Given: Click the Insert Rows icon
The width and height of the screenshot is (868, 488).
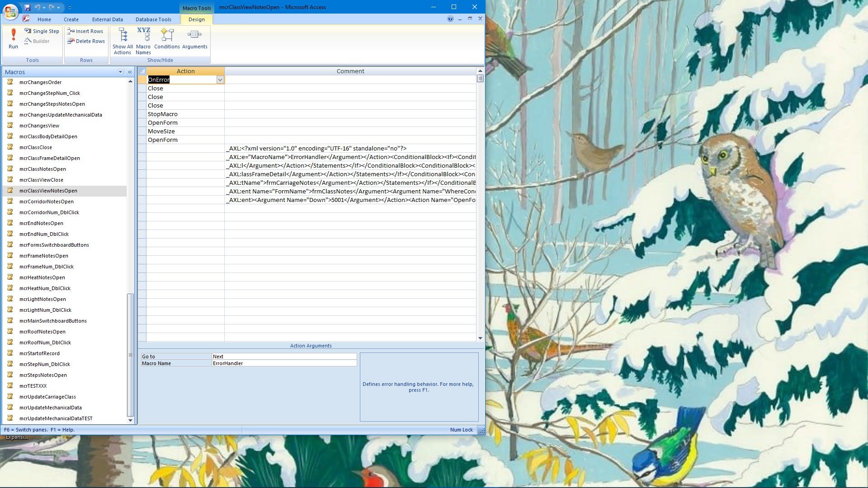Looking at the screenshot, I should pyautogui.click(x=85, y=31).
